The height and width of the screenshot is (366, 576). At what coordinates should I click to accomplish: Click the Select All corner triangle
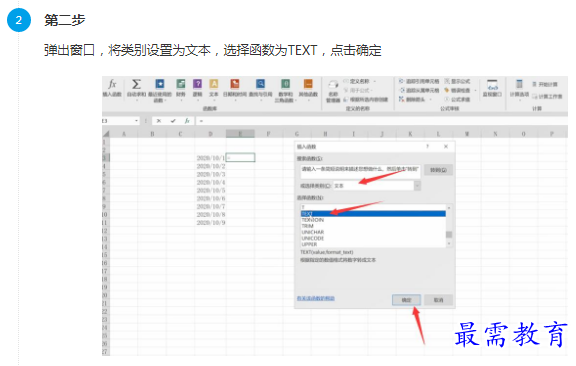tap(106, 134)
